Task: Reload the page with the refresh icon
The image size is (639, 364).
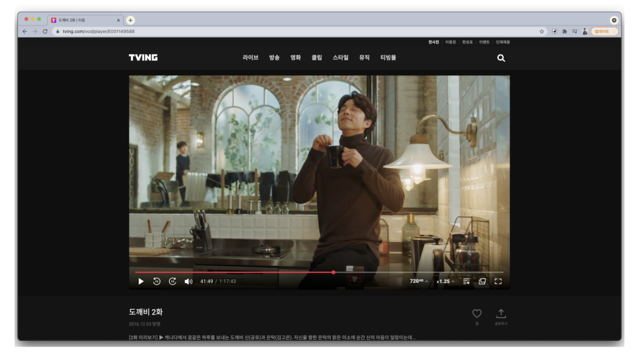Action: click(45, 31)
